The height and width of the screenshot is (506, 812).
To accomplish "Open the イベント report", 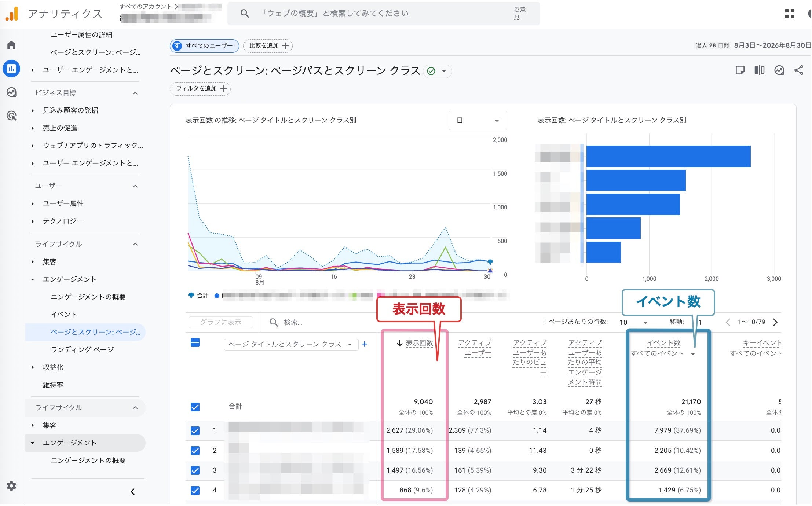I will click(64, 315).
